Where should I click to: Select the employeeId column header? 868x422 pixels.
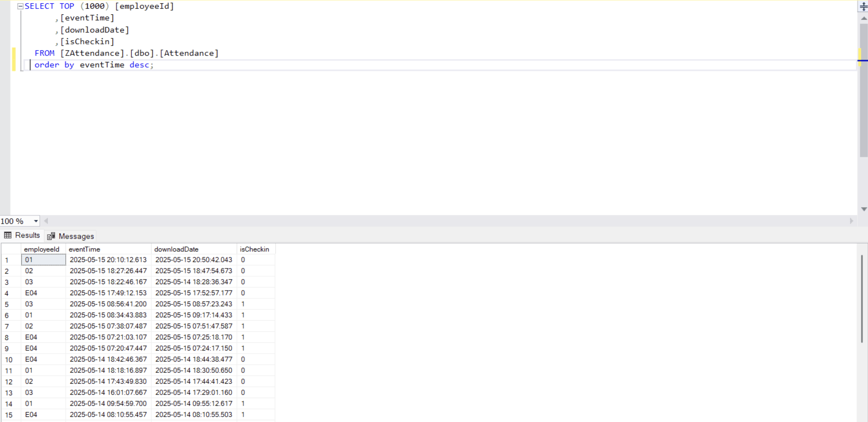pos(42,249)
